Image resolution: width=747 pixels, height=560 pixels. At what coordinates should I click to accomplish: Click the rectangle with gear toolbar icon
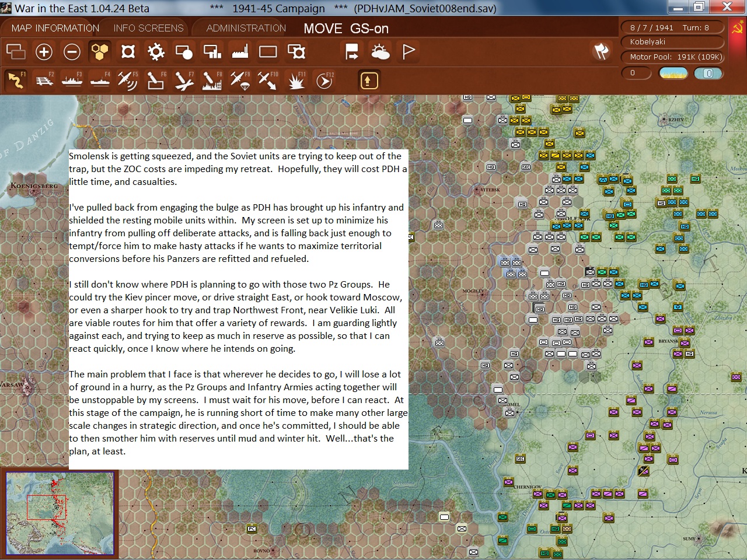[296, 52]
